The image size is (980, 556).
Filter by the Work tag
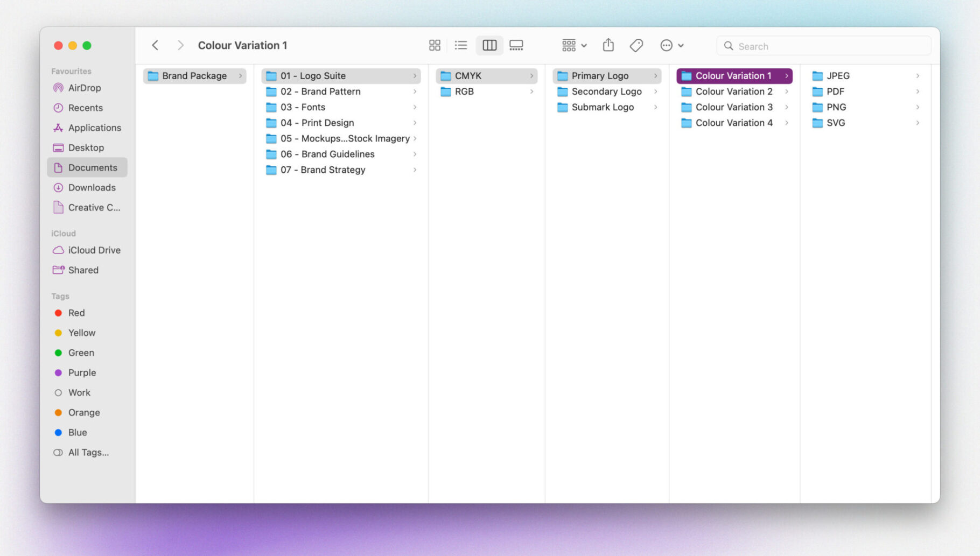tap(87, 392)
